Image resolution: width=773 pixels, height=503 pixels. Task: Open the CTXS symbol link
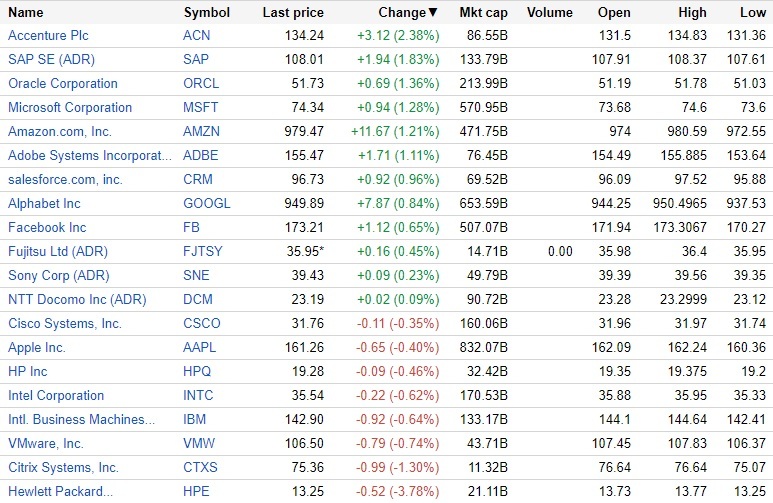[x=200, y=467]
